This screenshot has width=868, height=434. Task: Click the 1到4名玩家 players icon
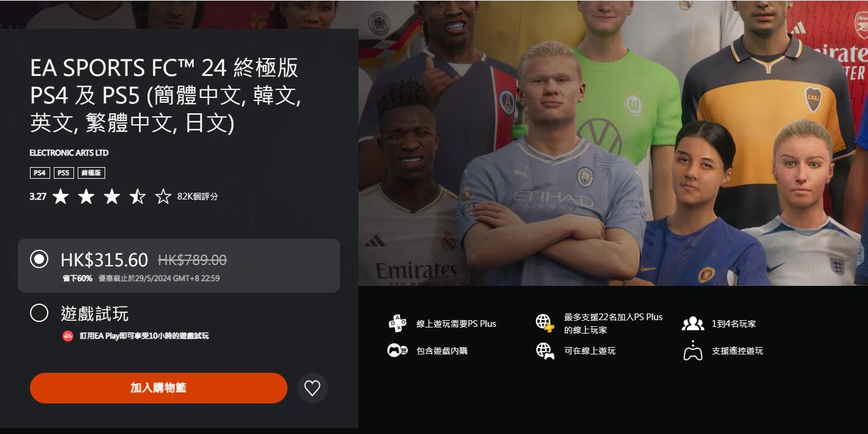pyautogui.click(x=692, y=323)
